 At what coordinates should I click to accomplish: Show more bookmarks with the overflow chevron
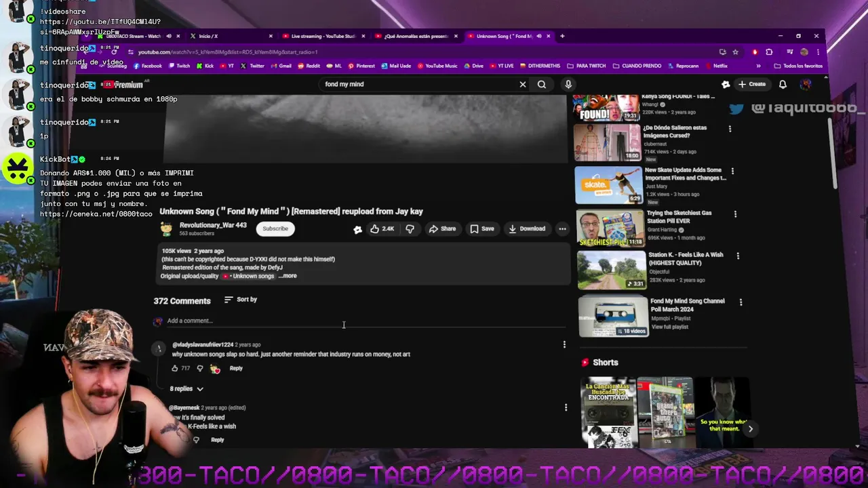pyautogui.click(x=758, y=66)
